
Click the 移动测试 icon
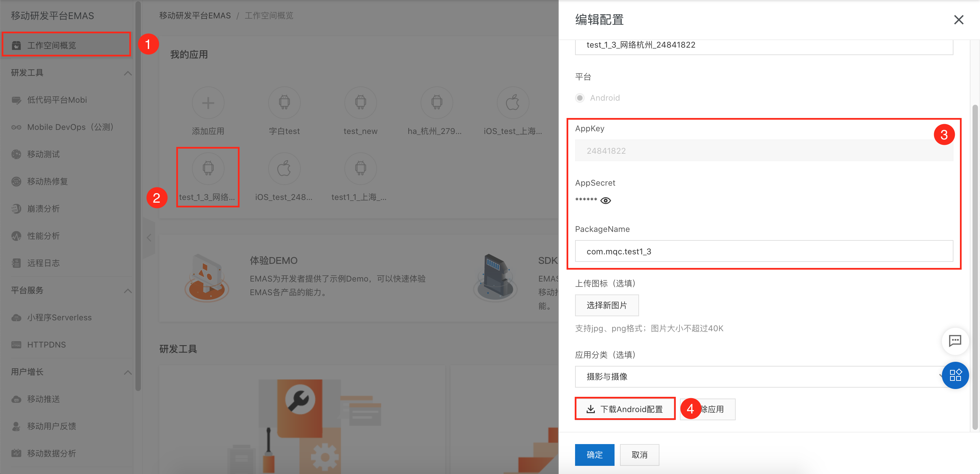16,154
